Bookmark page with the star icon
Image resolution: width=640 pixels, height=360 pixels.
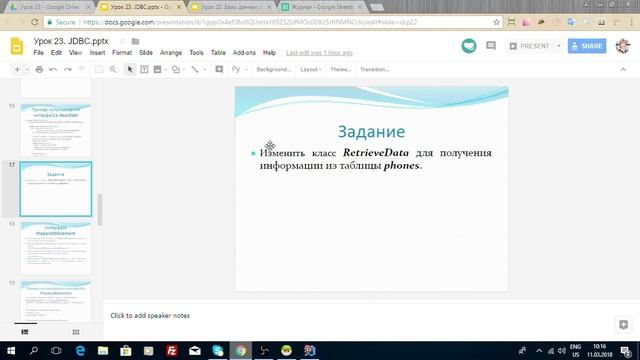pyautogui.click(x=496, y=22)
